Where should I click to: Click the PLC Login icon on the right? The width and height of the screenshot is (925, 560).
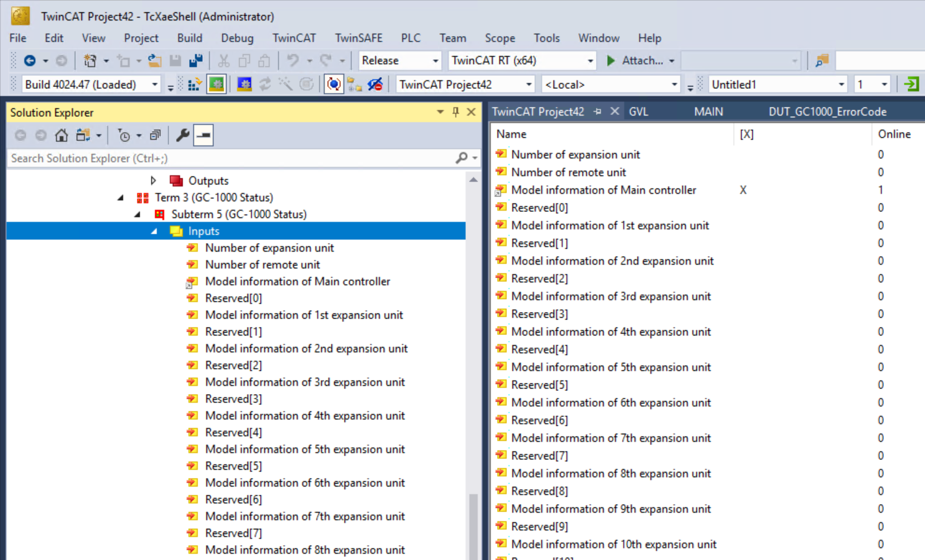911,84
